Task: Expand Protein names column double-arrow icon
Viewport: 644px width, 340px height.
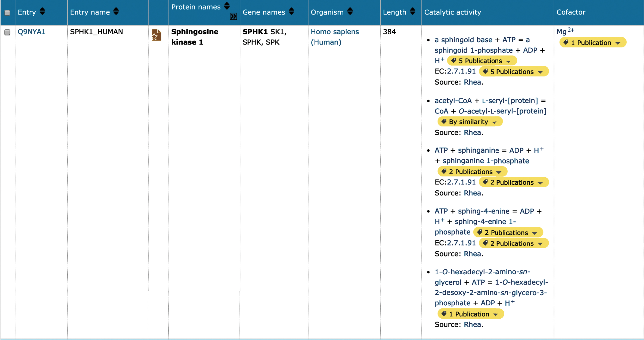Action: [233, 16]
